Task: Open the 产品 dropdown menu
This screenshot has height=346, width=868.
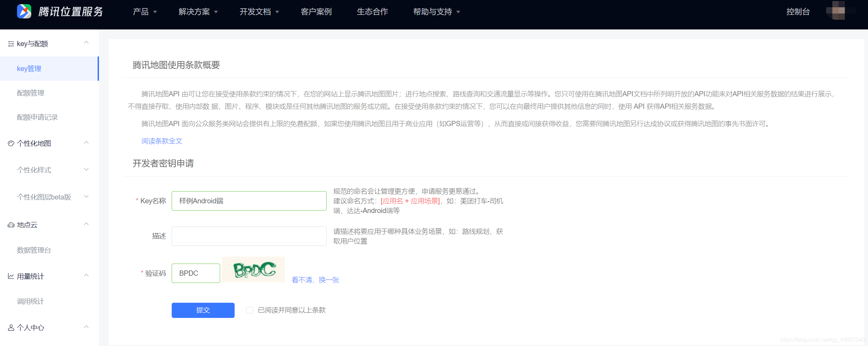Action: 145,12
